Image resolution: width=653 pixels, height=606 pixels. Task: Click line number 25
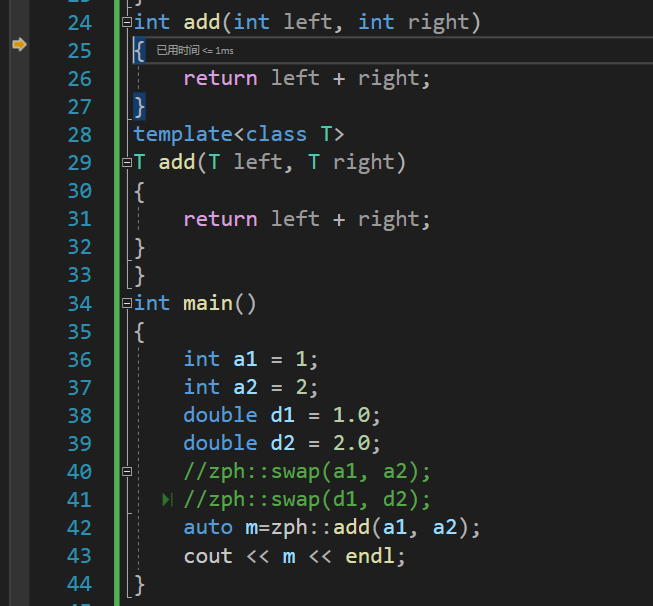click(79, 51)
